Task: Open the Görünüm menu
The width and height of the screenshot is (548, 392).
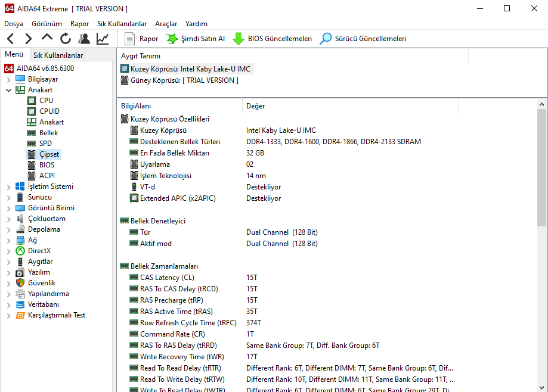Action: click(x=47, y=24)
